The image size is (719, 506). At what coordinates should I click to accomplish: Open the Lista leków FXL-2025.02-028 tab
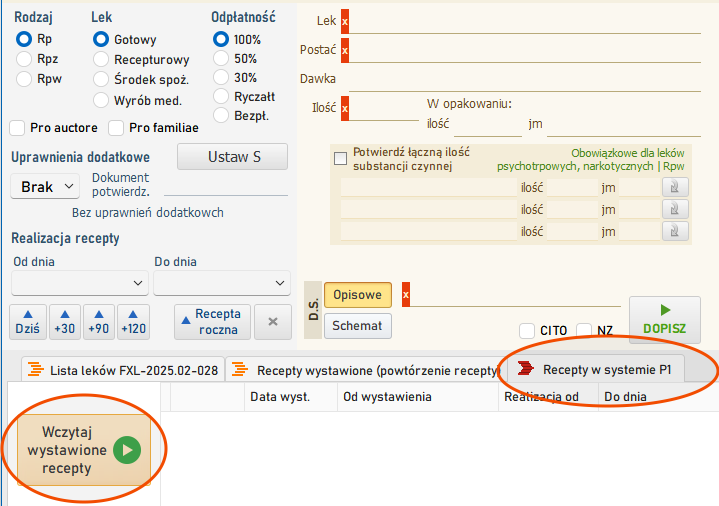[x=123, y=370]
